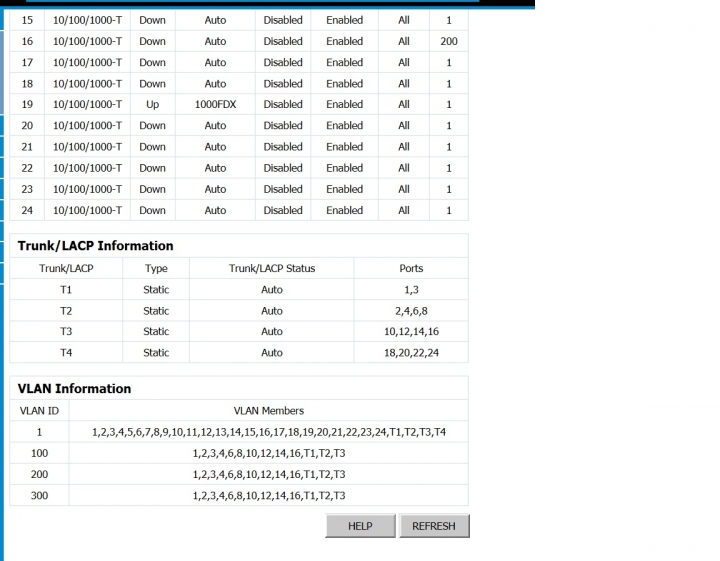This screenshot has width=720, height=561.
Task: Select VLAN ID 300 cell
Action: (x=39, y=495)
